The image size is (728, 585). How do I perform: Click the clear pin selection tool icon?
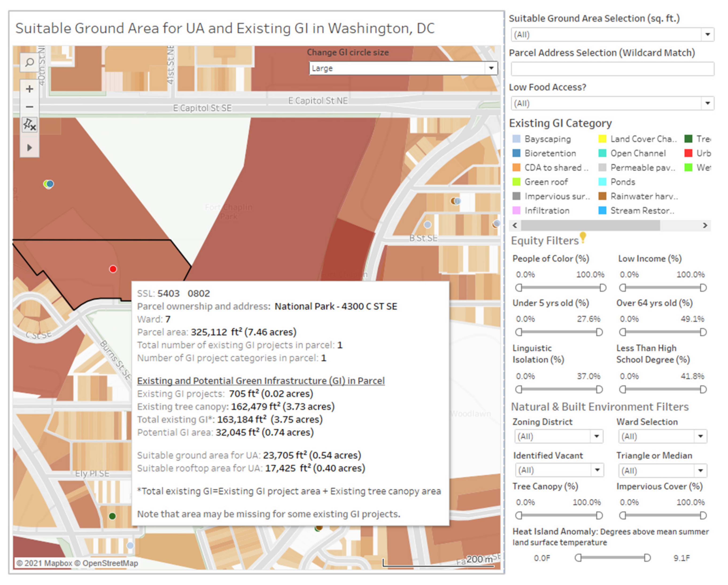coord(29,125)
